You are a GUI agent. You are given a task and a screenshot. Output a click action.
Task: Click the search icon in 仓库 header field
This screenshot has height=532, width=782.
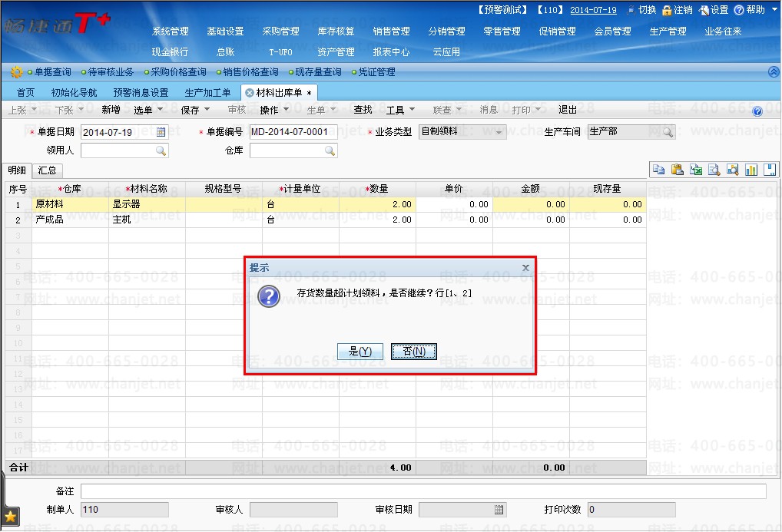330,150
